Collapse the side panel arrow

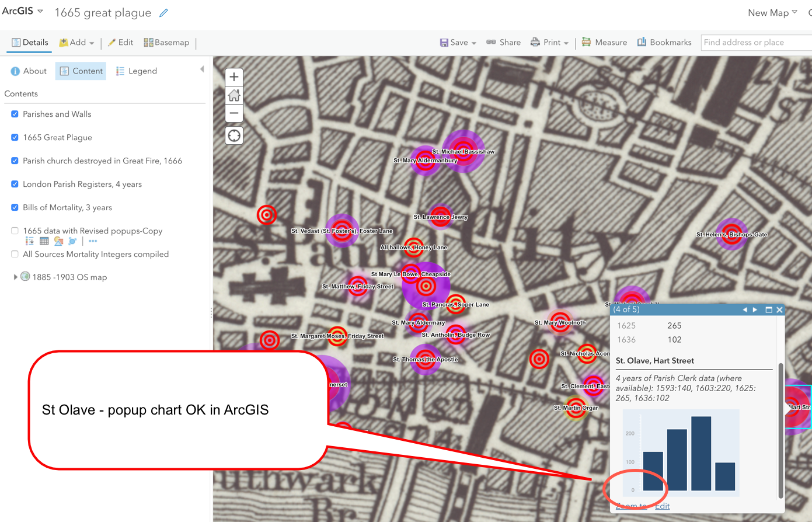[202, 69]
